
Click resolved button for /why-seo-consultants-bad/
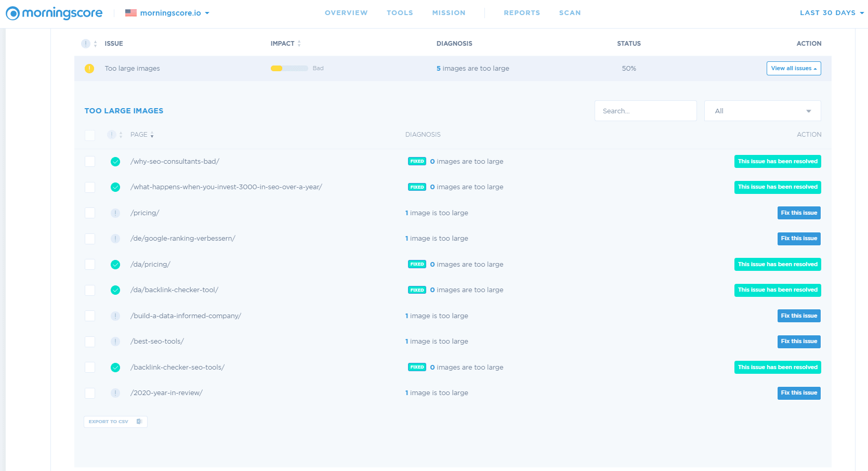click(778, 162)
